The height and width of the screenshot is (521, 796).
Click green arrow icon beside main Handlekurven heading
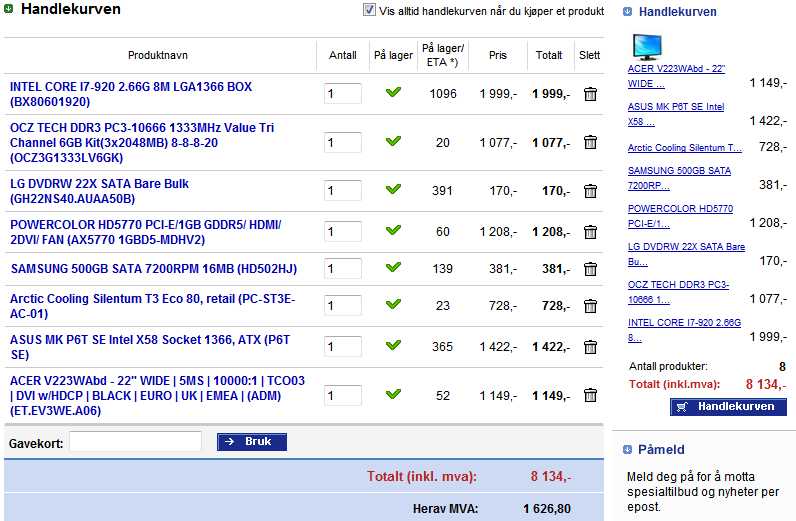tap(9, 9)
